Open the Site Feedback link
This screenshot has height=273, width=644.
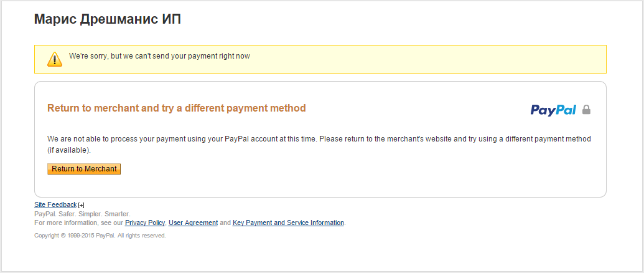(x=55, y=204)
